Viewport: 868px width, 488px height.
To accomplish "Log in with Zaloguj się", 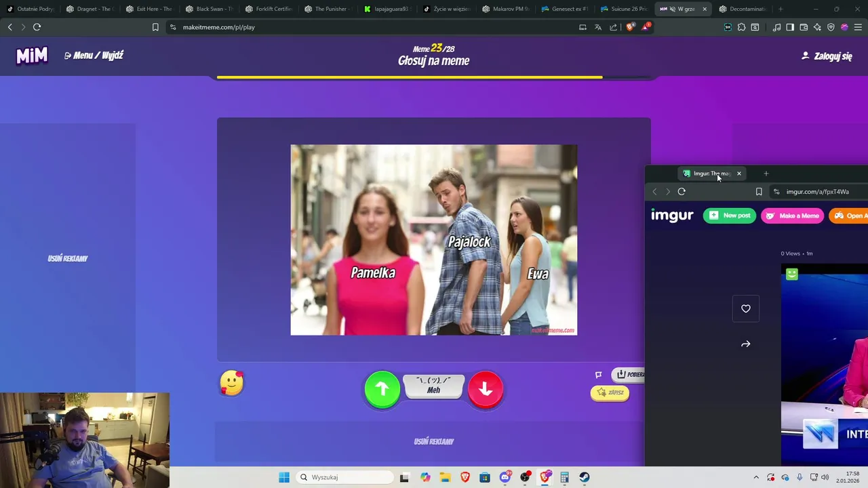I will point(827,56).
